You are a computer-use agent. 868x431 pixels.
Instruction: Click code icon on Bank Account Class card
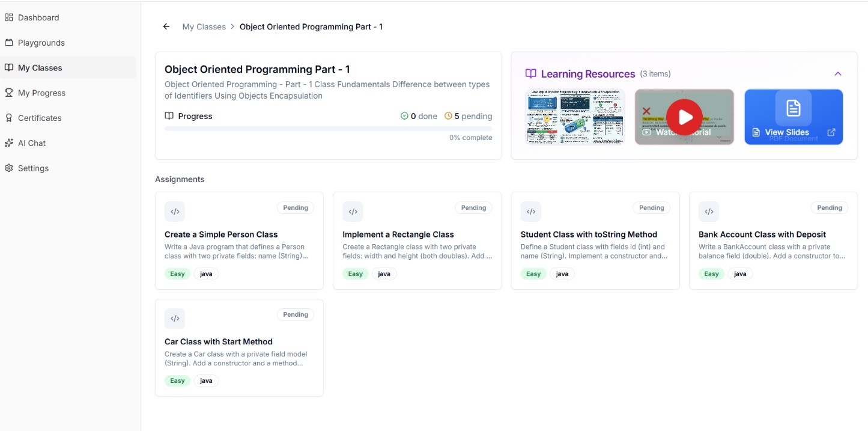pos(709,212)
